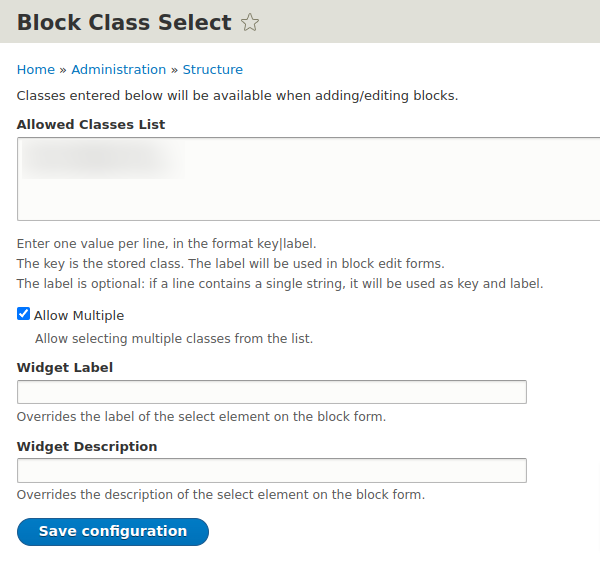
Task: Click 'Allow selecting multiple classes' description text
Action: click(174, 339)
